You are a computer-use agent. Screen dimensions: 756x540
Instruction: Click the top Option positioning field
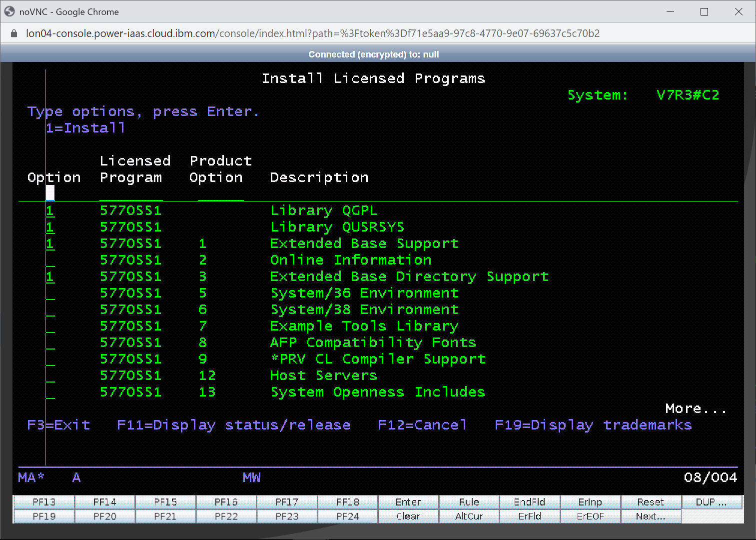point(50,193)
